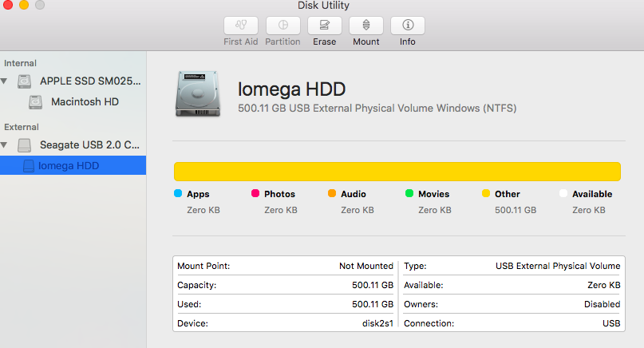This screenshot has height=348, width=644.
Task: Click the Mount toolbar icon
Action: (366, 26)
